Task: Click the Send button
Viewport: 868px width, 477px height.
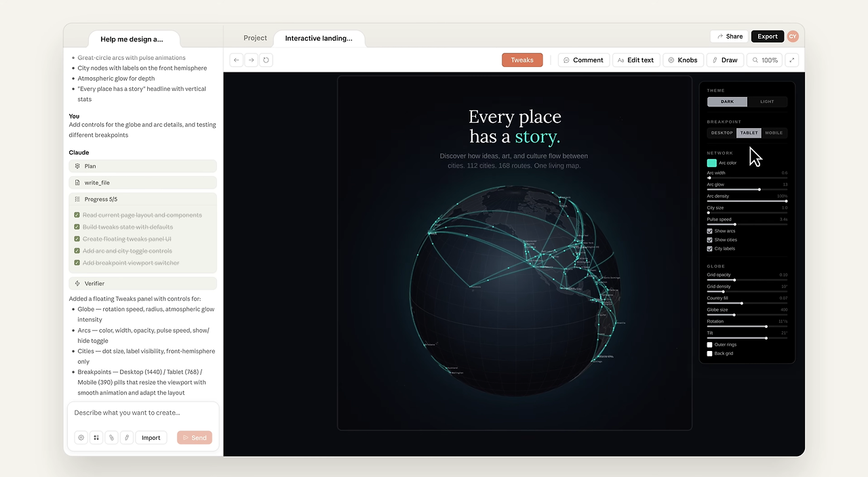Action: [x=195, y=438]
